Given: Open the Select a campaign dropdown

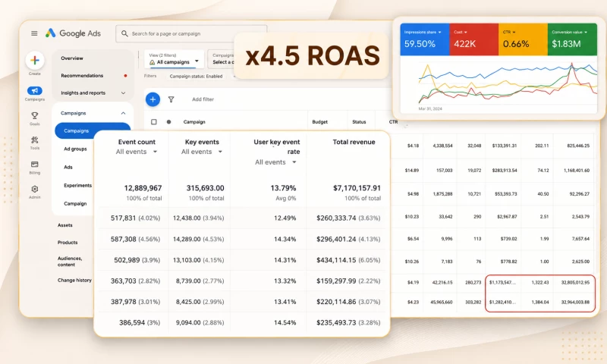Looking at the screenshot, I should coord(222,59).
